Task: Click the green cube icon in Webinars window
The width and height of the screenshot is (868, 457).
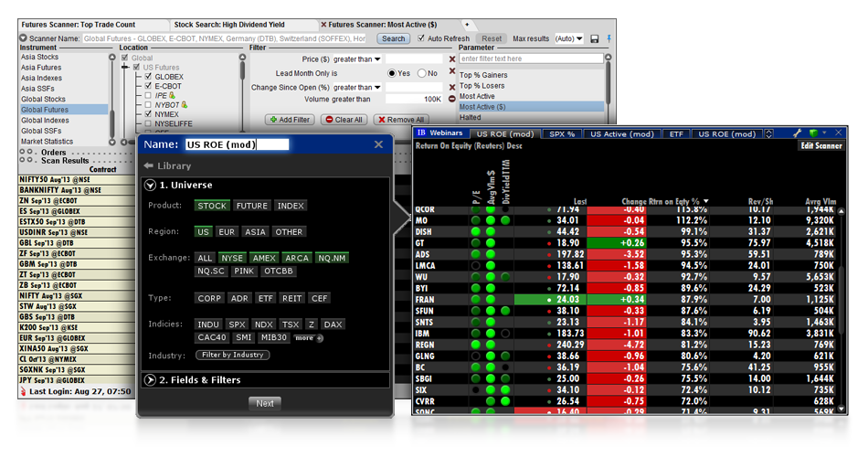Action: click(813, 133)
